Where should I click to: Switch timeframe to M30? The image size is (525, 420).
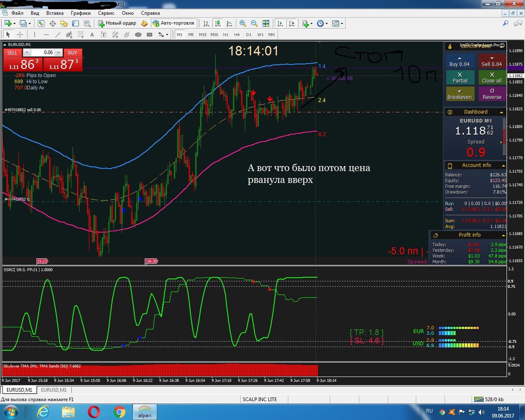click(214, 35)
